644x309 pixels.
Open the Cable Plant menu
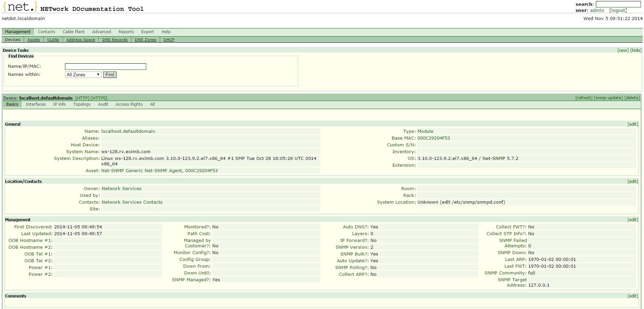[73, 32]
